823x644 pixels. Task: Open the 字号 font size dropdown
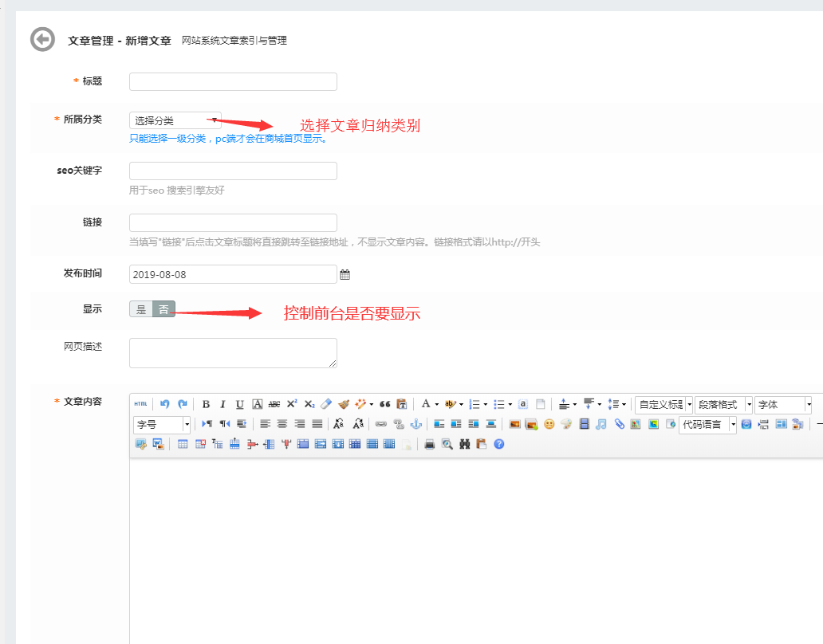(187, 424)
